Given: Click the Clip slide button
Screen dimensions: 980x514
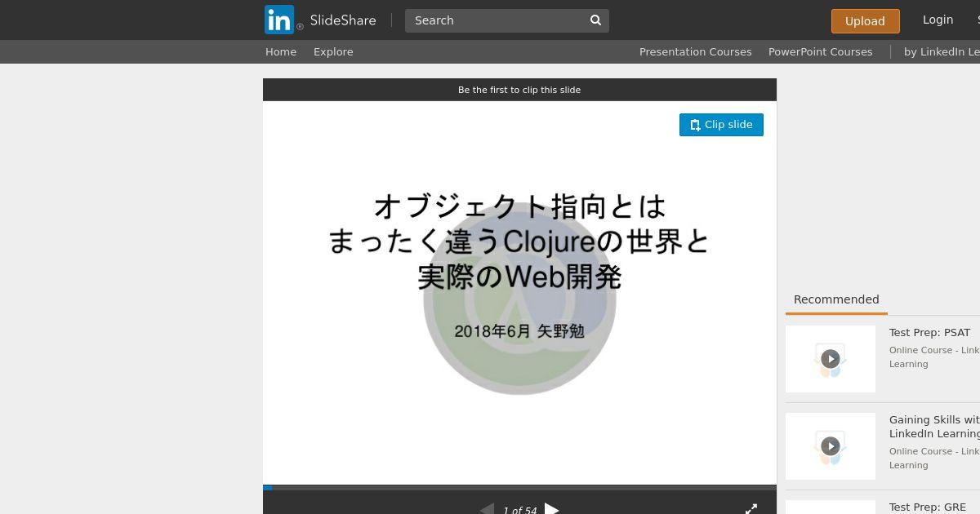Looking at the screenshot, I should click(x=721, y=125).
